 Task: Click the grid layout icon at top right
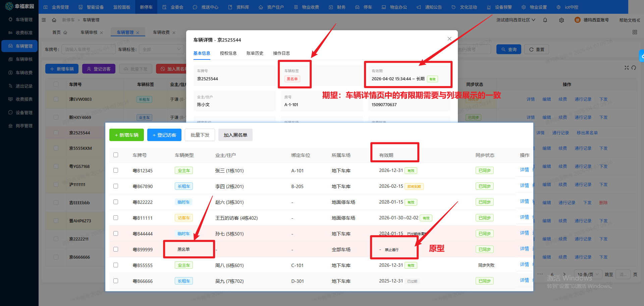635,32
